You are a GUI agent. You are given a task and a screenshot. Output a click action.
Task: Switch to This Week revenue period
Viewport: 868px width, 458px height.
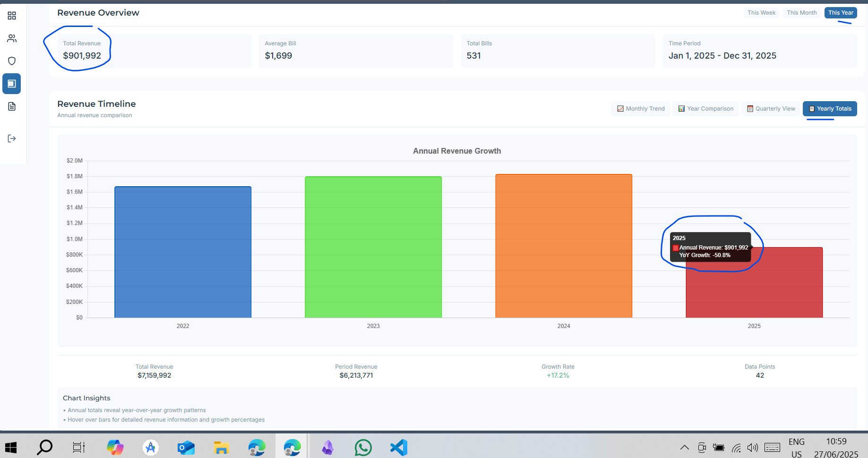(x=761, y=13)
